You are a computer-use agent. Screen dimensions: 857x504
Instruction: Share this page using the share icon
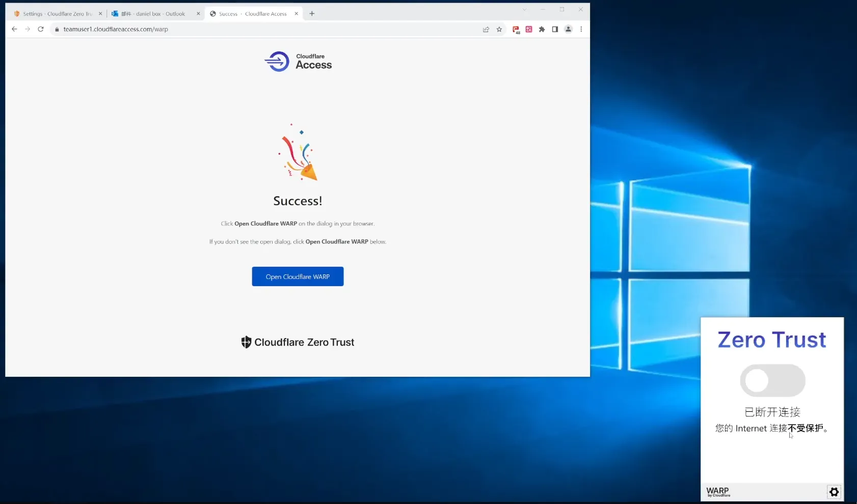click(x=486, y=29)
